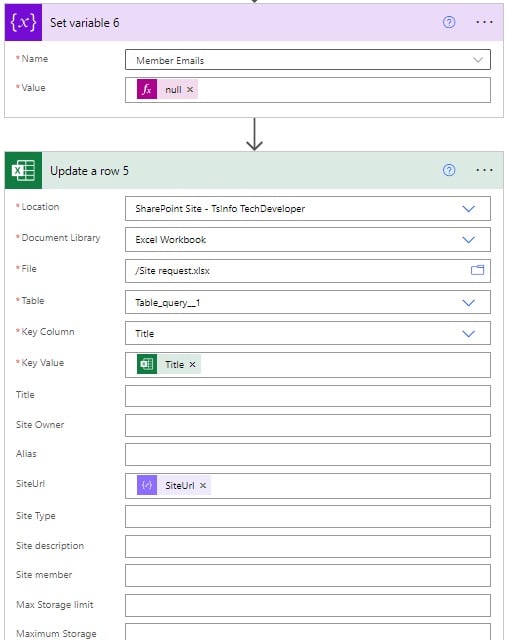Click the Key Value field empty area
The height and width of the screenshot is (640, 507).
click(x=345, y=365)
